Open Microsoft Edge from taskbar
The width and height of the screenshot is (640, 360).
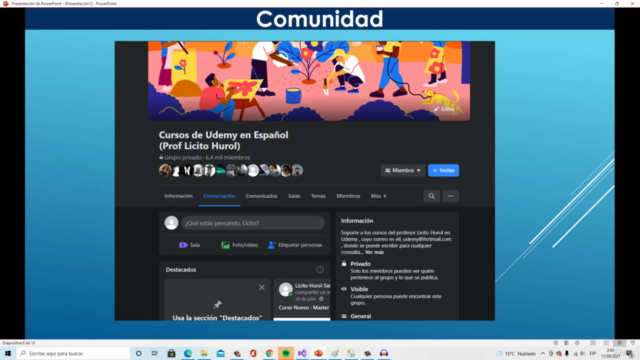coord(188,353)
